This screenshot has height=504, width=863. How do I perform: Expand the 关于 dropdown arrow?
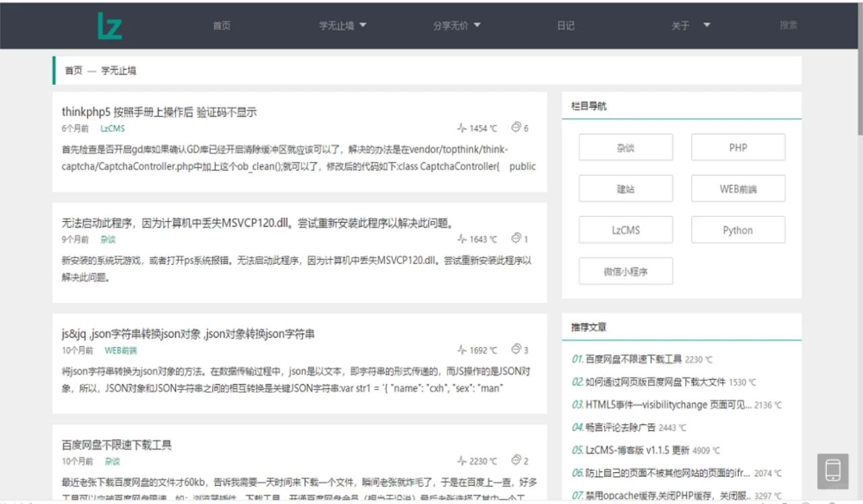point(707,26)
